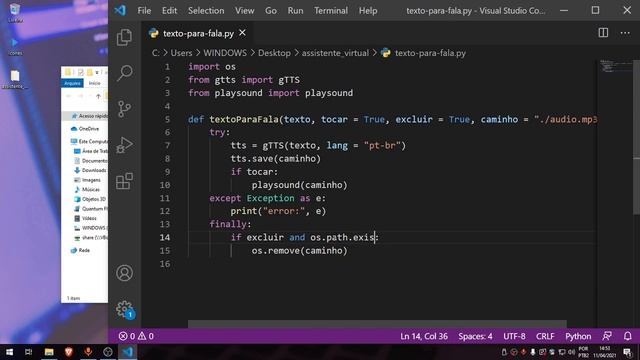Open the Extensions view
The height and width of the screenshot is (360, 640).
click(x=124, y=181)
